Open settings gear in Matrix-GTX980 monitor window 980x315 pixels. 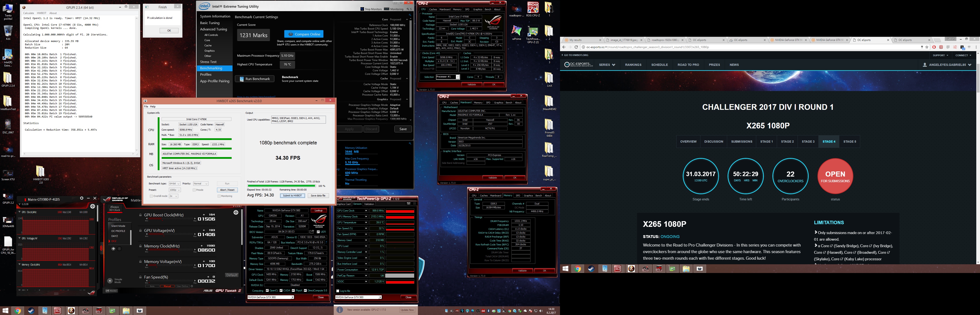click(81, 199)
